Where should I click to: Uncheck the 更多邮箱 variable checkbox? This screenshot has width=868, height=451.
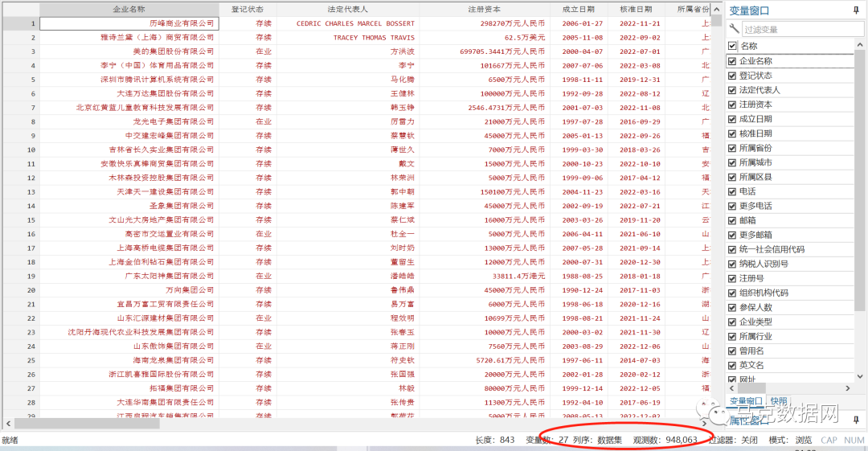pyautogui.click(x=732, y=235)
